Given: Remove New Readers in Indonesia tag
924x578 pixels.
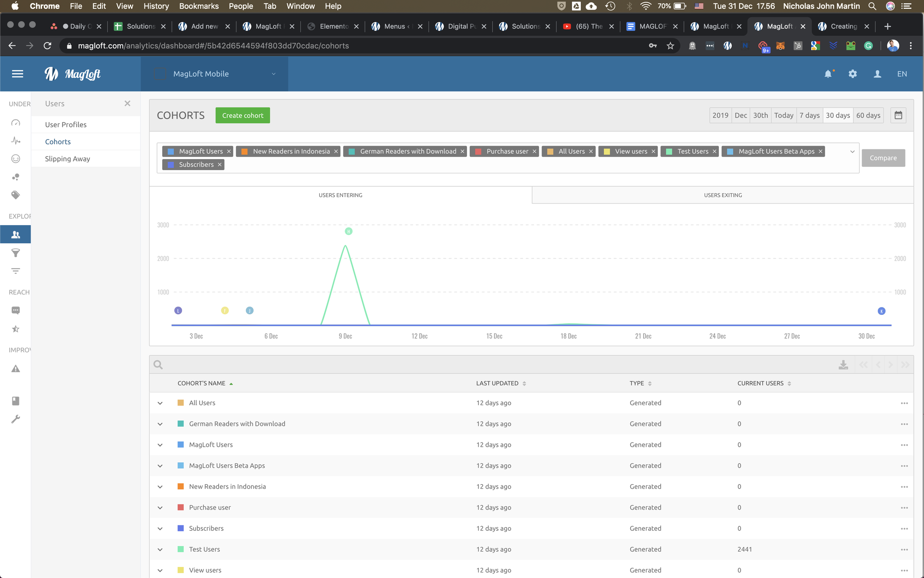Looking at the screenshot, I should point(336,152).
